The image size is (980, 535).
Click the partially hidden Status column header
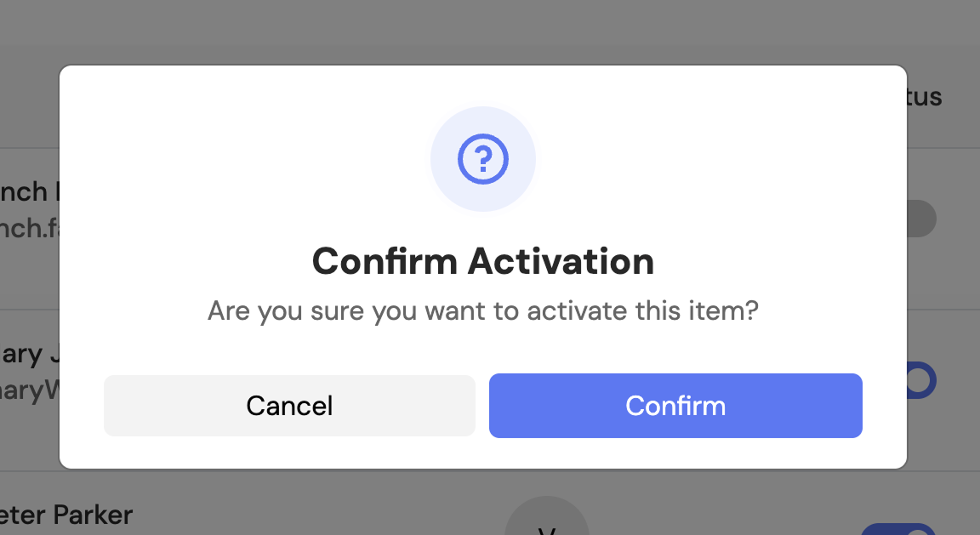tap(925, 97)
